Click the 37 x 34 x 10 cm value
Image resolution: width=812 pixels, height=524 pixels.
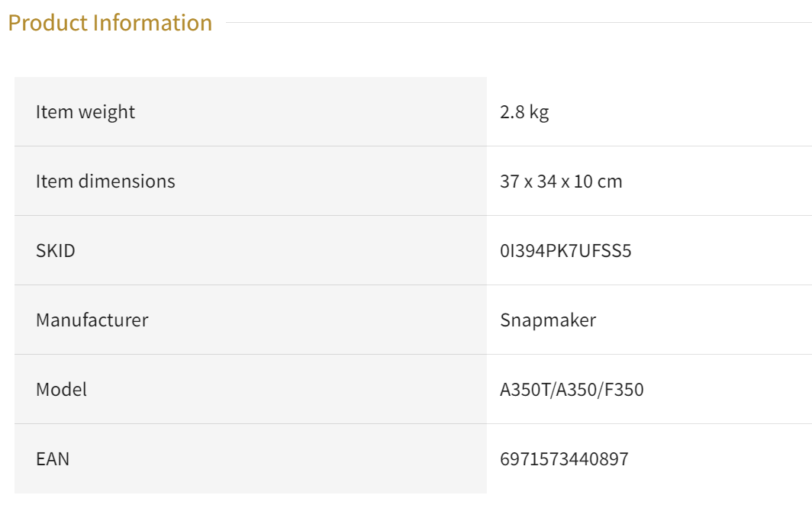pos(561,182)
